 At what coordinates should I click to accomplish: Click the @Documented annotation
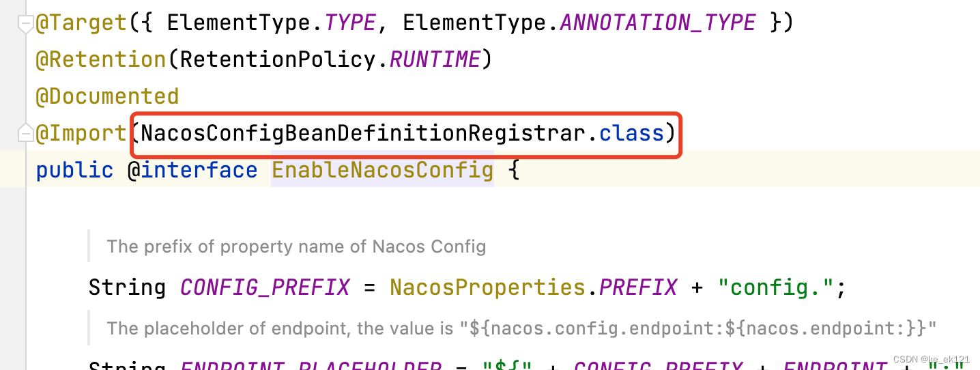click(107, 96)
